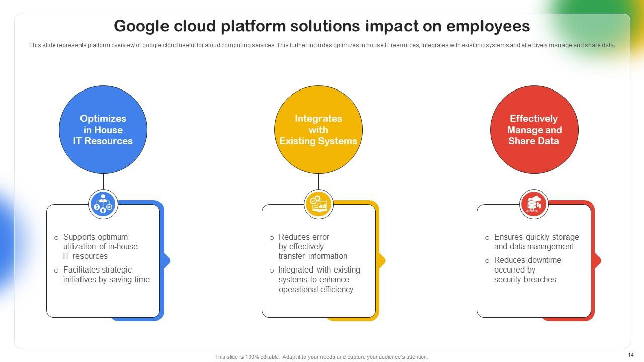The width and height of the screenshot is (644, 362).
Task: Select the yellow 'Integrates with Existing Systems' circle
Action: (318, 130)
